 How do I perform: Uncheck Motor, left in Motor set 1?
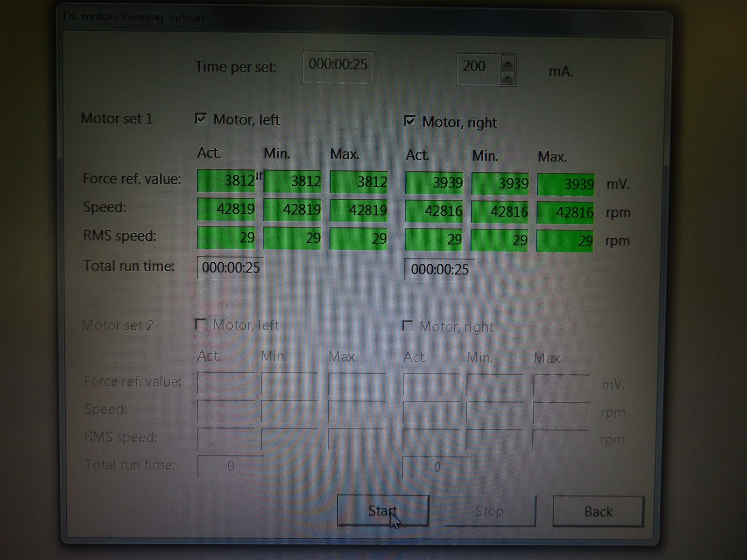click(201, 119)
